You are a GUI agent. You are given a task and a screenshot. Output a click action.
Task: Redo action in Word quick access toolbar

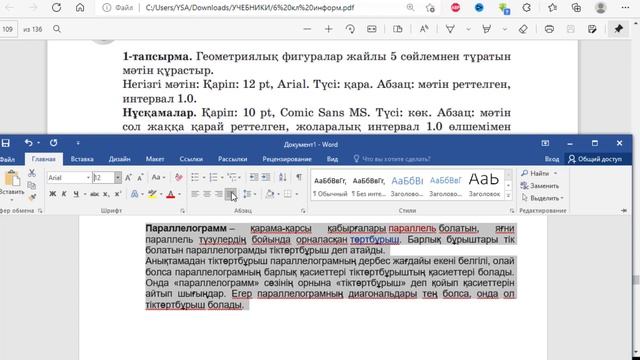tap(53, 143)
